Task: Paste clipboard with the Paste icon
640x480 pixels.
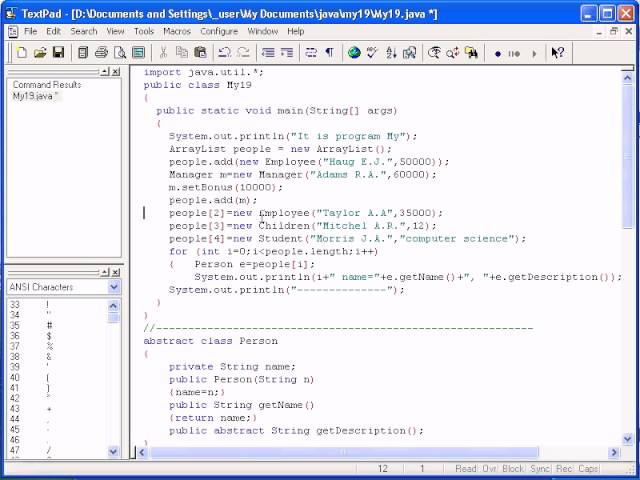Action: coord(200,53)
